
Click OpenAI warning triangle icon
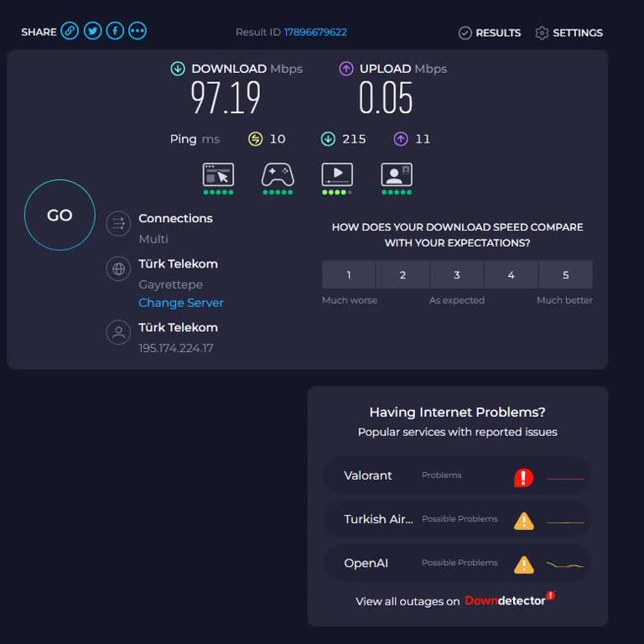[x=524, y=564]
